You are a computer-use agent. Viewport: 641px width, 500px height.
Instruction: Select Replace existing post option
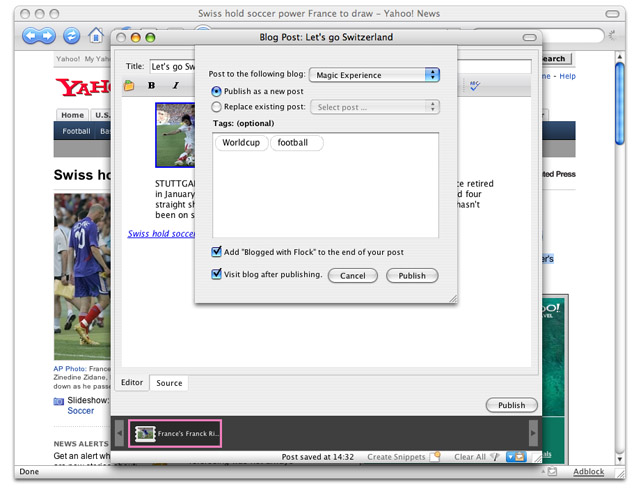[x=216, y=106]
